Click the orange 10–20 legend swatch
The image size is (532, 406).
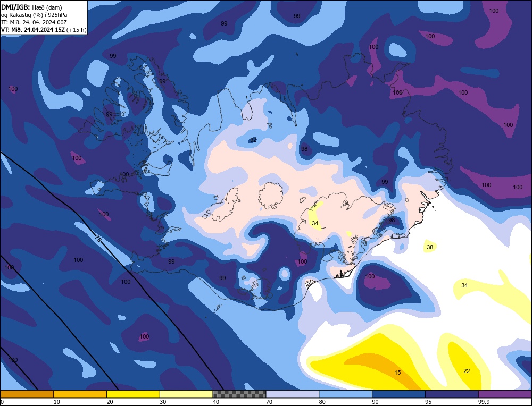pyautogui.click(x=80, y=394)
